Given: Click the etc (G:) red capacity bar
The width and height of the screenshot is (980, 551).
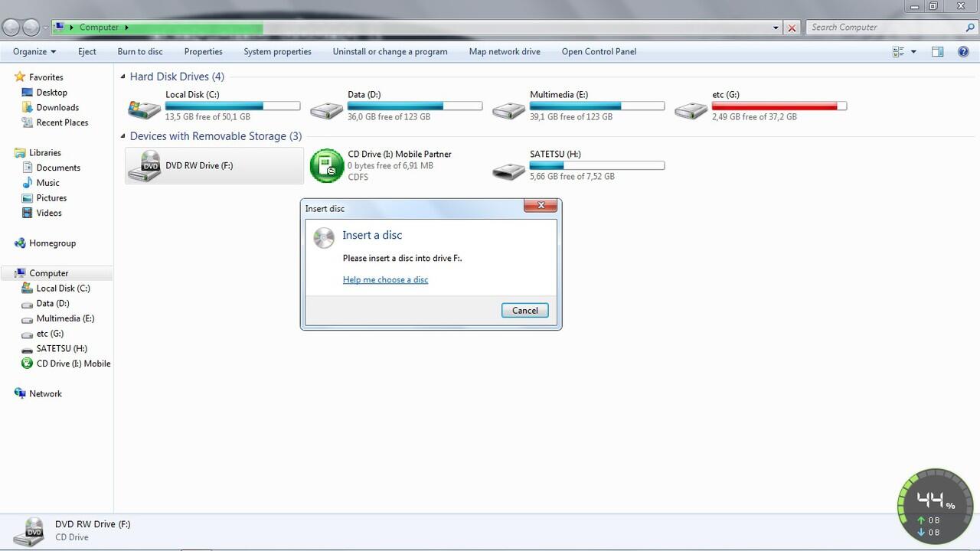Looking at the screenshot, I should [779, 106].
